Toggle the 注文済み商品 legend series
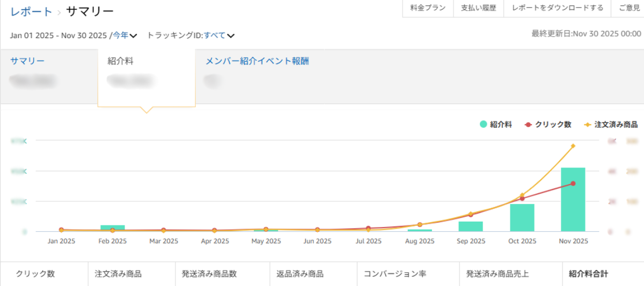Viewport: 644px width, 286px height. 611,124
